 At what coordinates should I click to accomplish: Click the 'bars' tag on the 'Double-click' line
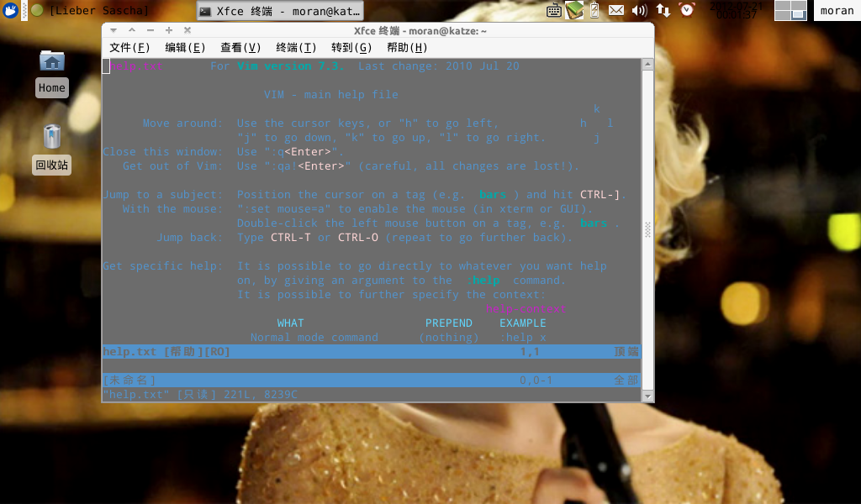click(594, 223)
